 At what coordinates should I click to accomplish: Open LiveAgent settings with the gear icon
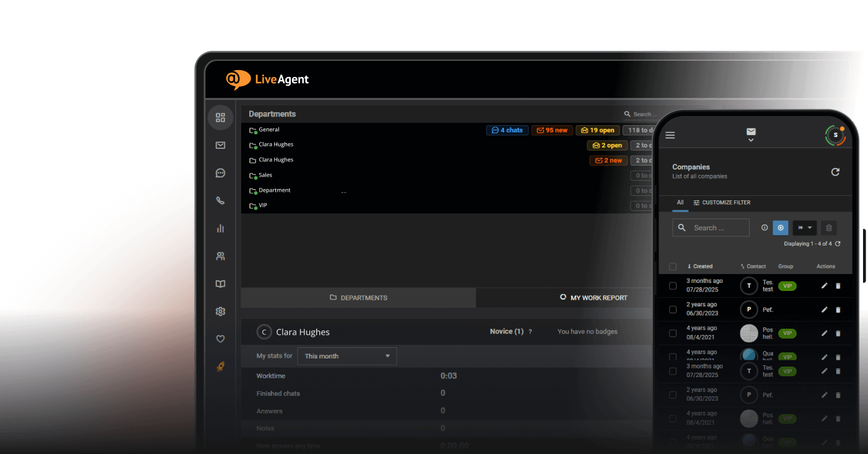[220, 311]
